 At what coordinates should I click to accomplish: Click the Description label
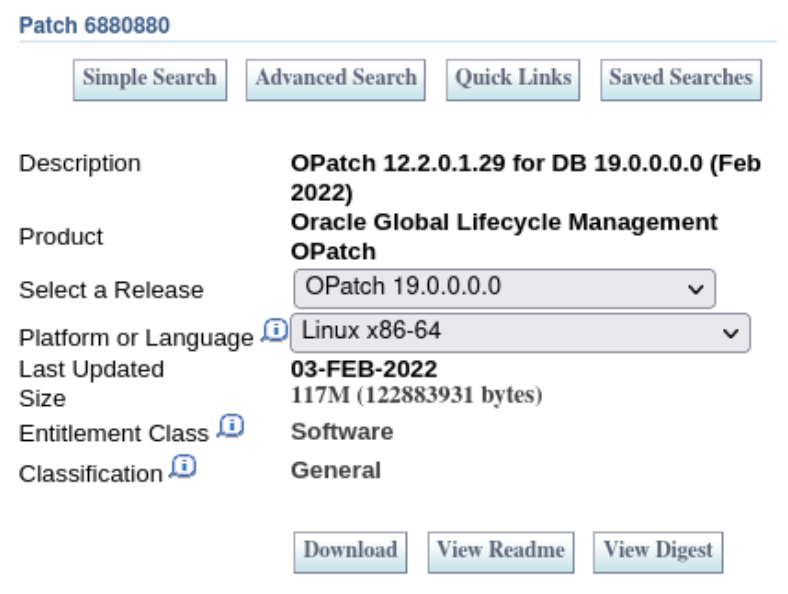click(80, 163)
